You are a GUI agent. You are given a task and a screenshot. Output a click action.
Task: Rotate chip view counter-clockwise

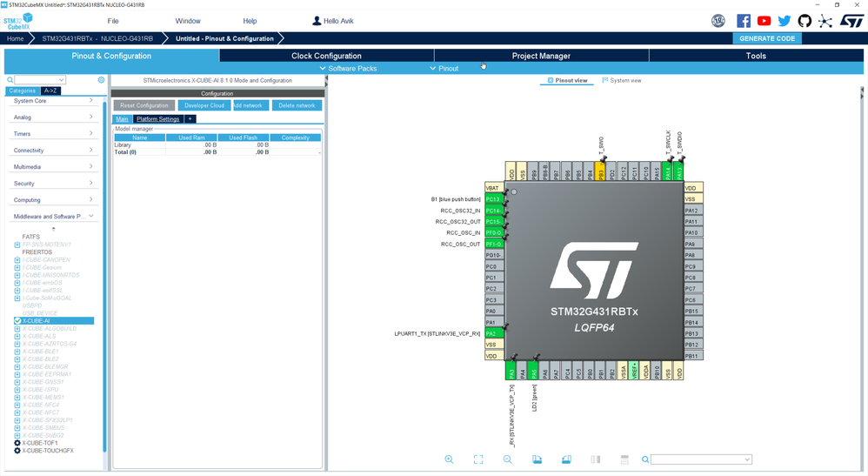pos(566,459)
